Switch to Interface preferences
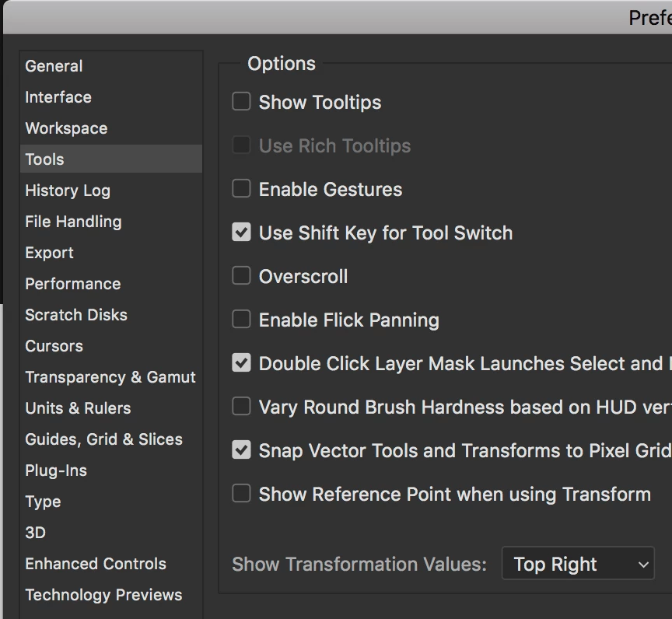Screen dimensions: 672x619 coord(58,97)
